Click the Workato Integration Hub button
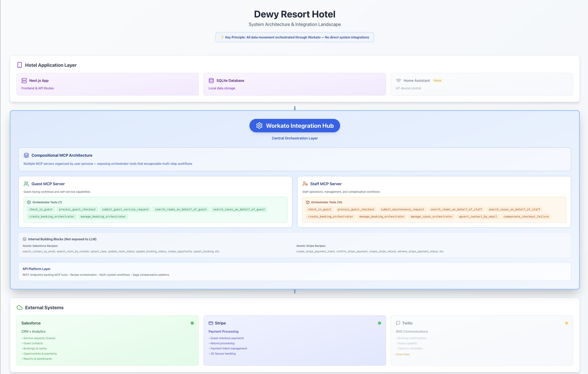This screenshot has width=588, height=374. pyautogui.click(x=295, y=126)
